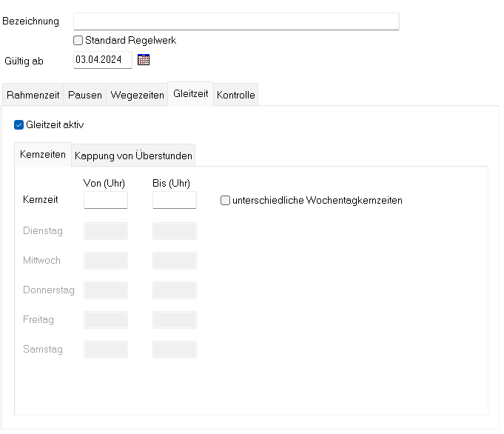The height and width of the screenshot is (434, 504).
Task: Click the Gleitzeit tab
Action: click(190, 94)
